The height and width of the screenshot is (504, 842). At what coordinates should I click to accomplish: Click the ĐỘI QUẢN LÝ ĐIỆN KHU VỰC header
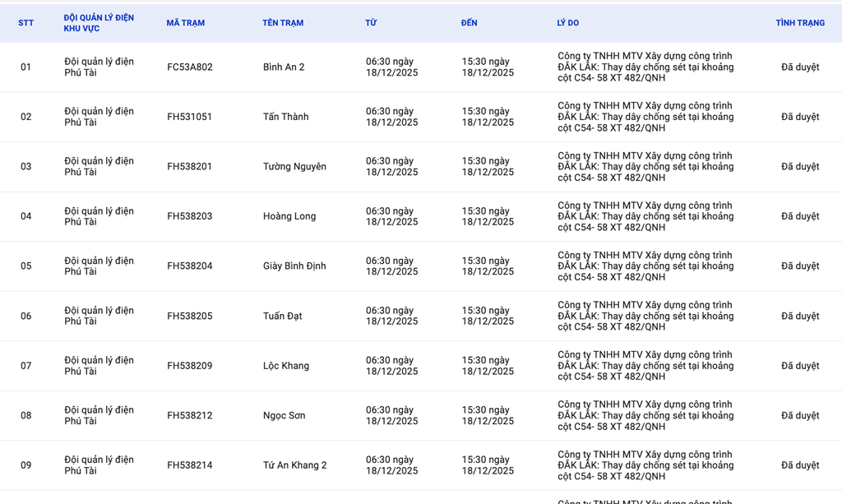click(x=99, y=23)
